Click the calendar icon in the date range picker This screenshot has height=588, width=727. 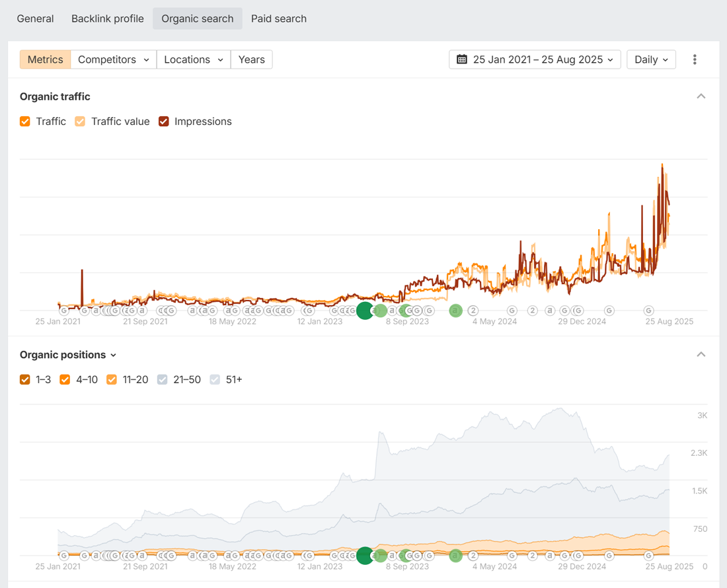click(462, 59)
